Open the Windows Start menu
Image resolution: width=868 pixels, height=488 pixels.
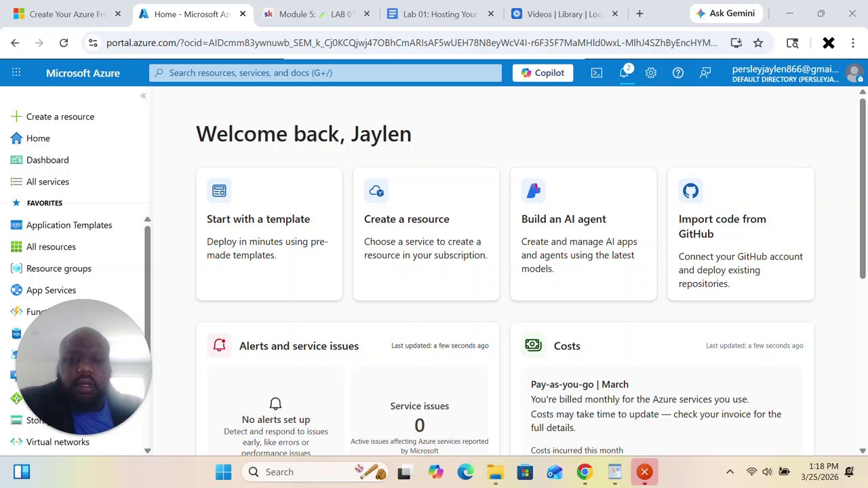point(224,472)
